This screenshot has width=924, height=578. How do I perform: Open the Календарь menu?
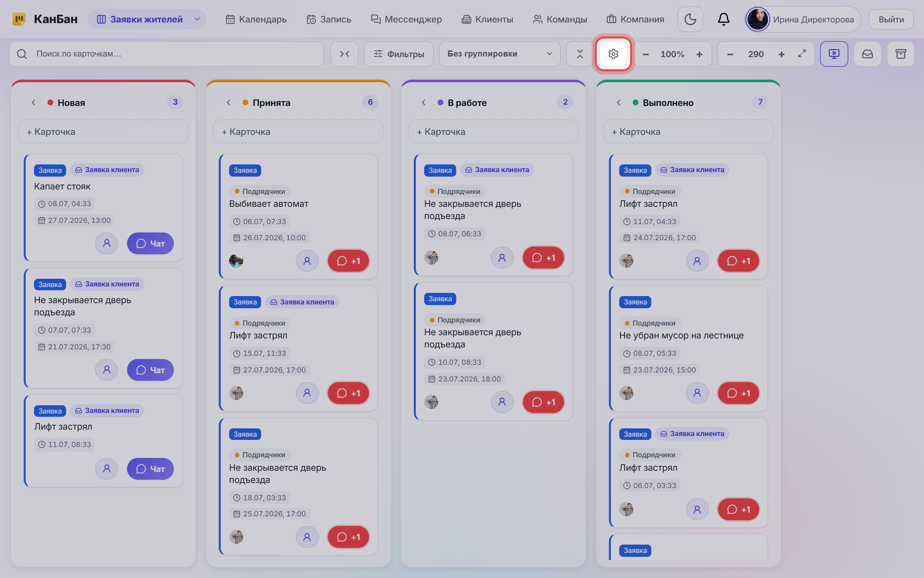256,19
